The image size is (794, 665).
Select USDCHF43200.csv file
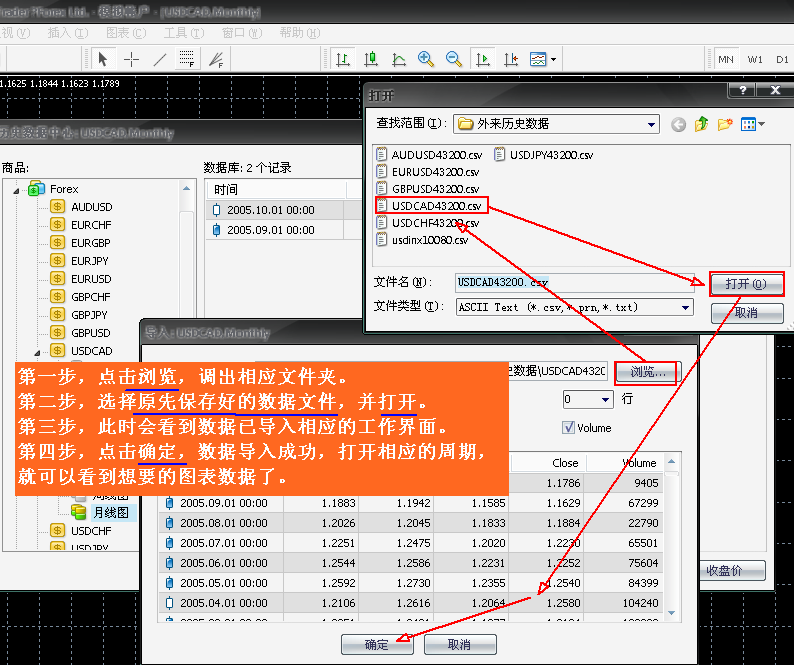tap(434, 223)
